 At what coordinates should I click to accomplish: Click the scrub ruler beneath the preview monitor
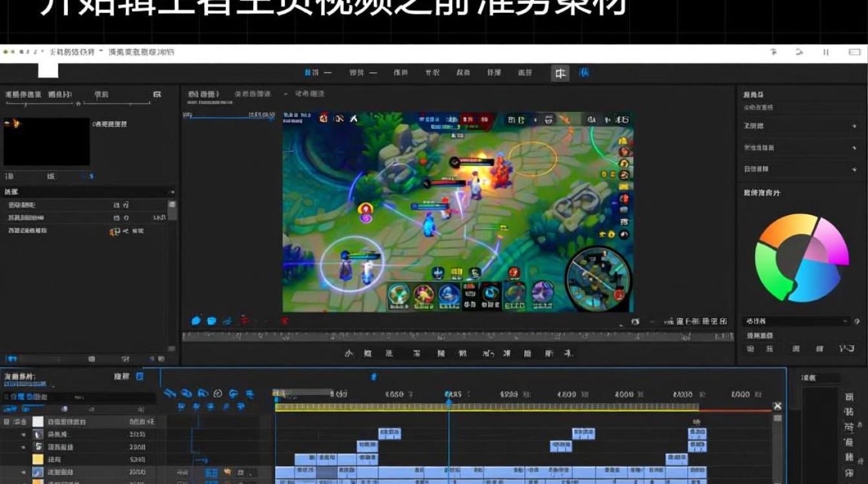tap(457, 336)
